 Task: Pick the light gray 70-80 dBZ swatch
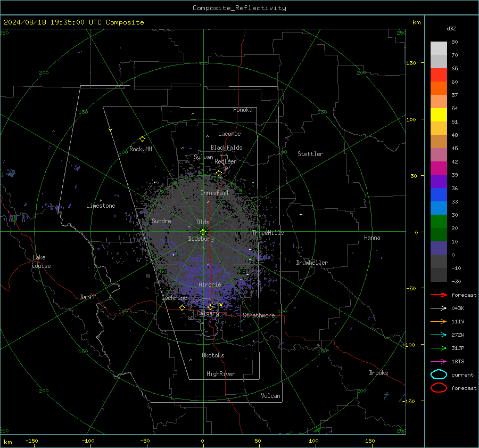pyautogui.click(x=439, y=48)
